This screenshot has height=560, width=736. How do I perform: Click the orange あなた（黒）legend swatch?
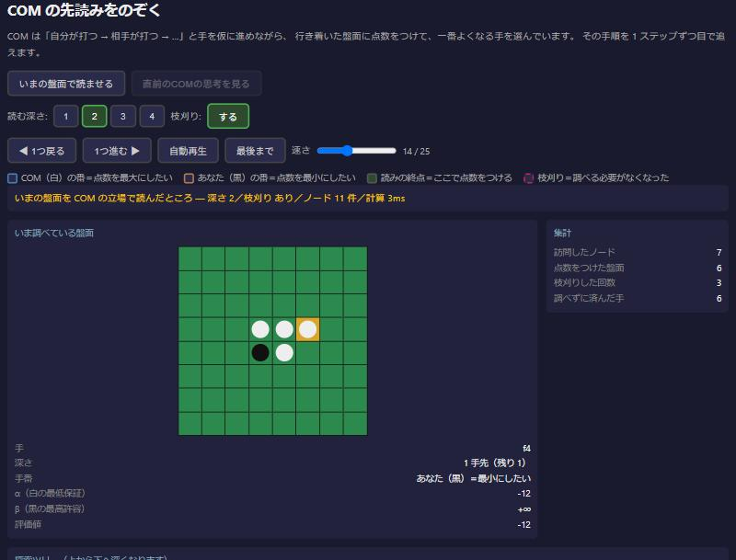coord(189,178)
